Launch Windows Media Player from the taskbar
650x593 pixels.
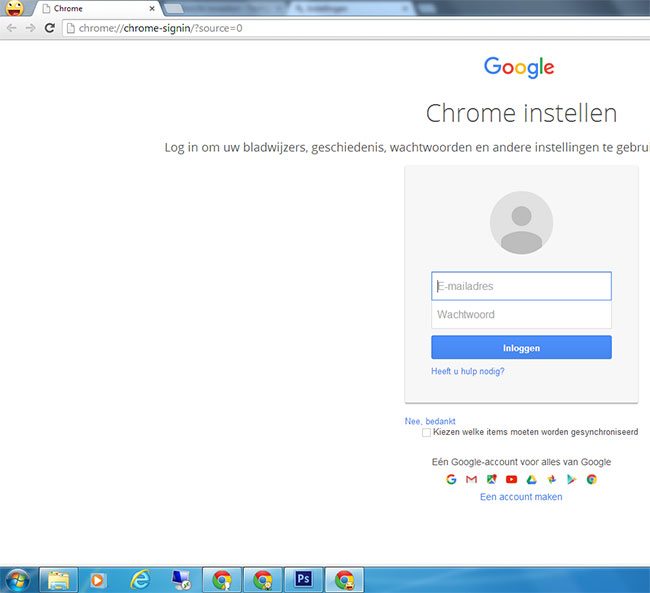point(99,580)
